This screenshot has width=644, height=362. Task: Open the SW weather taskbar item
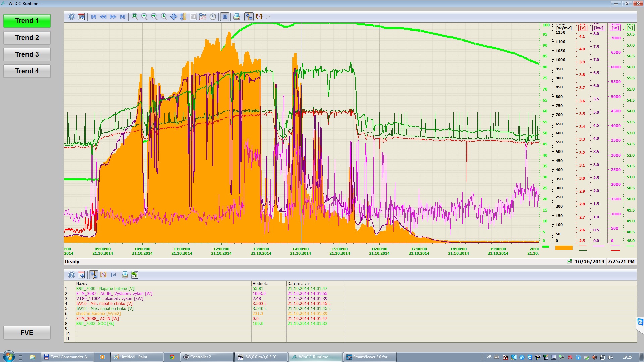(261, 357)
